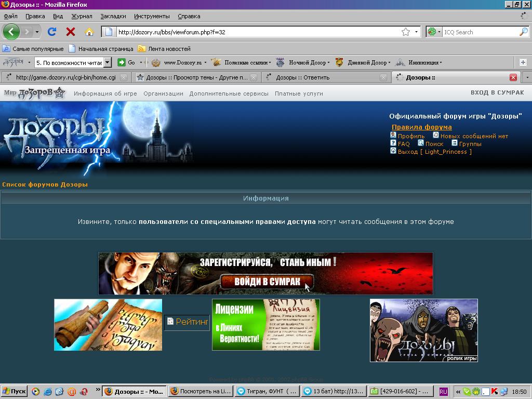Open 'Самые популярные' bookmark
The width and height of the screenshot is (532, 399).
click(33, 49)
